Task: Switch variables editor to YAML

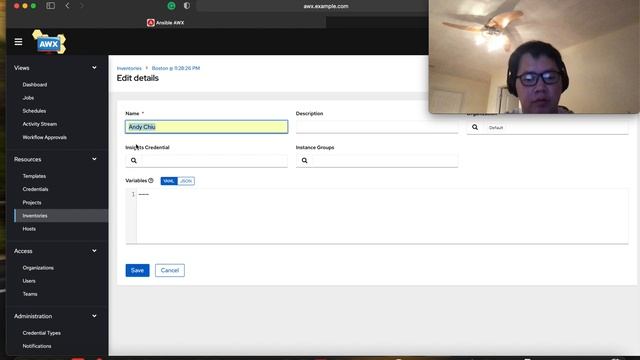Action: click(x=169, y=181)
